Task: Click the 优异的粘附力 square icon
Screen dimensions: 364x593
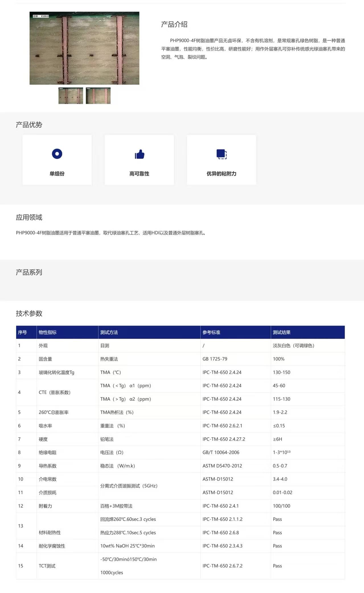Action: tap(221, 154)
